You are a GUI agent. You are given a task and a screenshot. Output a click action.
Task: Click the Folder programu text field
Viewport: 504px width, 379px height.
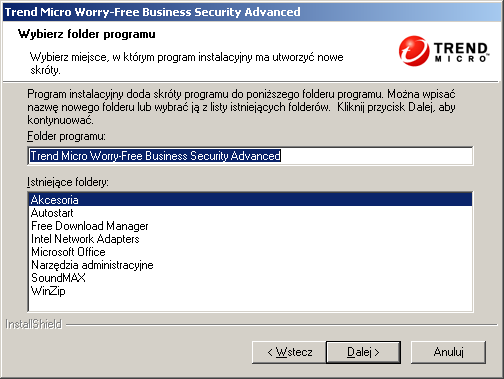(x=250, y=156)
